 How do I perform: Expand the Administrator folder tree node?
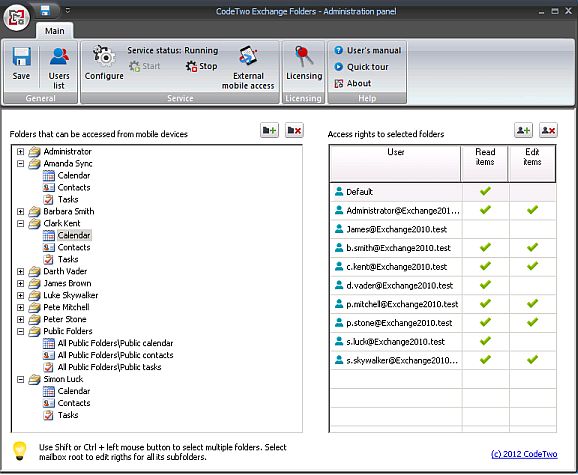[21, 151]
